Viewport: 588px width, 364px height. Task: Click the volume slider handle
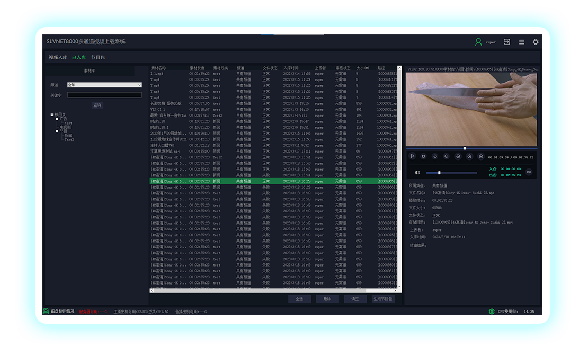pos(439,173)
